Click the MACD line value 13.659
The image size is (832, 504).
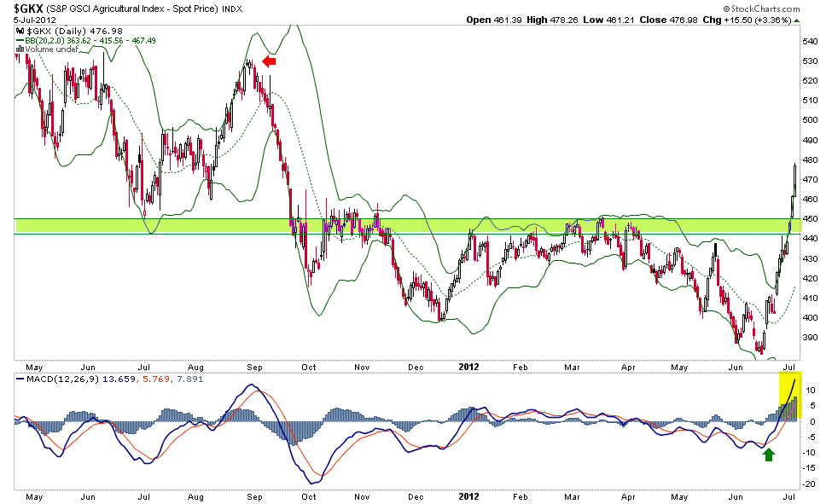(x=119, y=379)
